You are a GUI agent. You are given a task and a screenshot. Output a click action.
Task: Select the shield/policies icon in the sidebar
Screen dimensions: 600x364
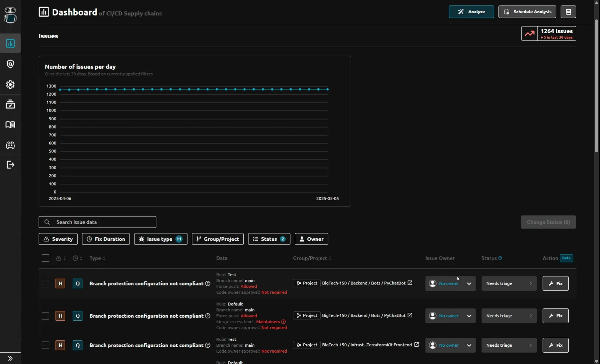pyautogui.click(x=10, y=64)
